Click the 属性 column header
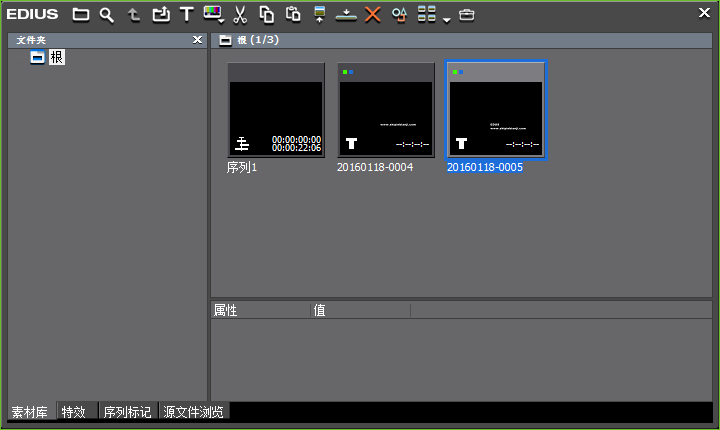720x430 pixels. [261, 310]
